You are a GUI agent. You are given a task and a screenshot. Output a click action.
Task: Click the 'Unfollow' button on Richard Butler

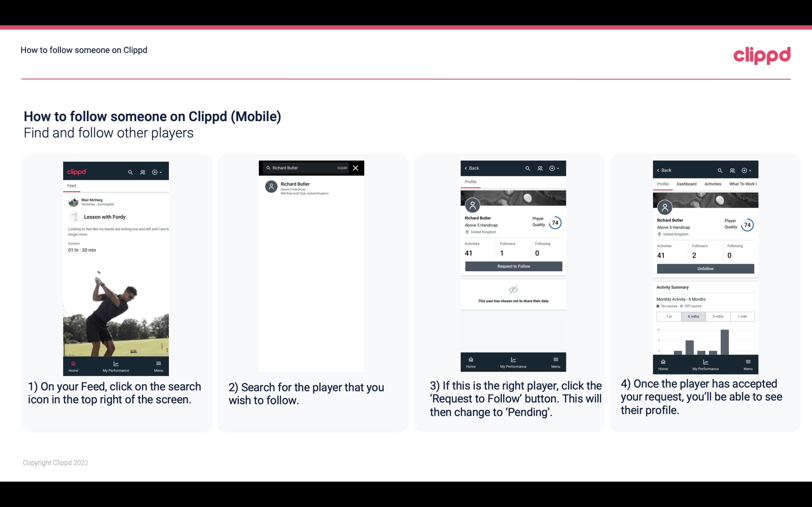pos(705,268)
